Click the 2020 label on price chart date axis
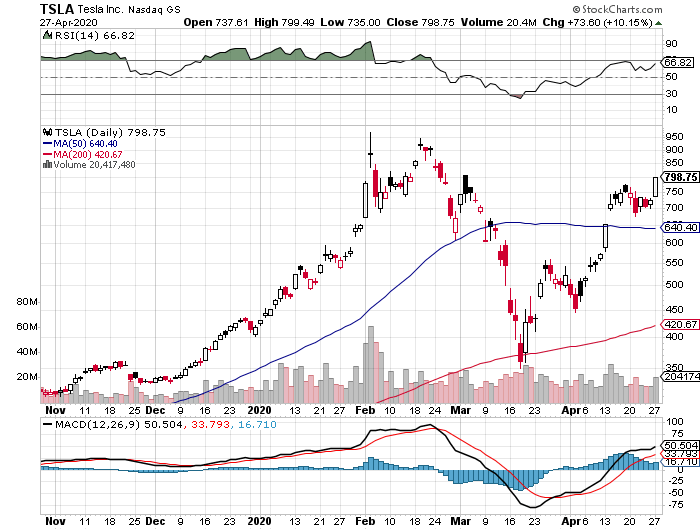 (259, 410)
